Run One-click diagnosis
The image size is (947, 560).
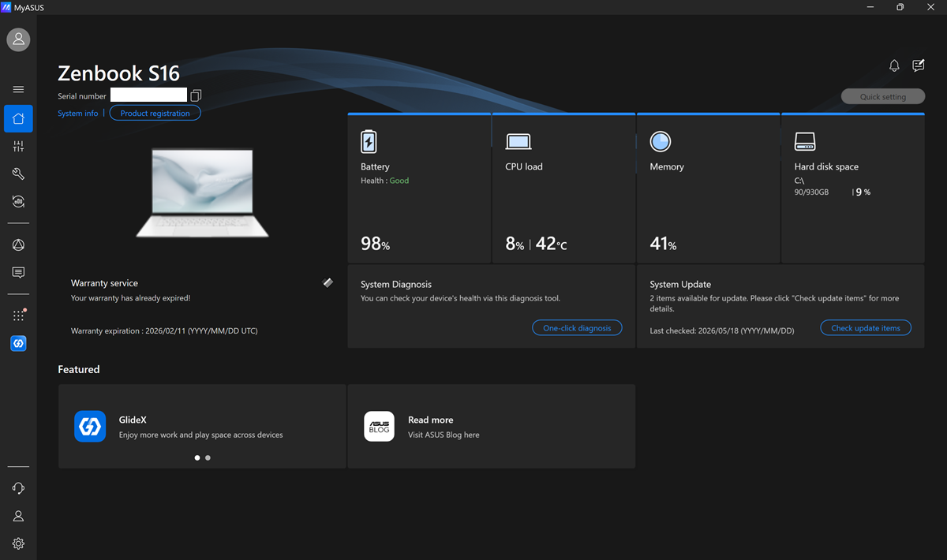coord(577,328)
